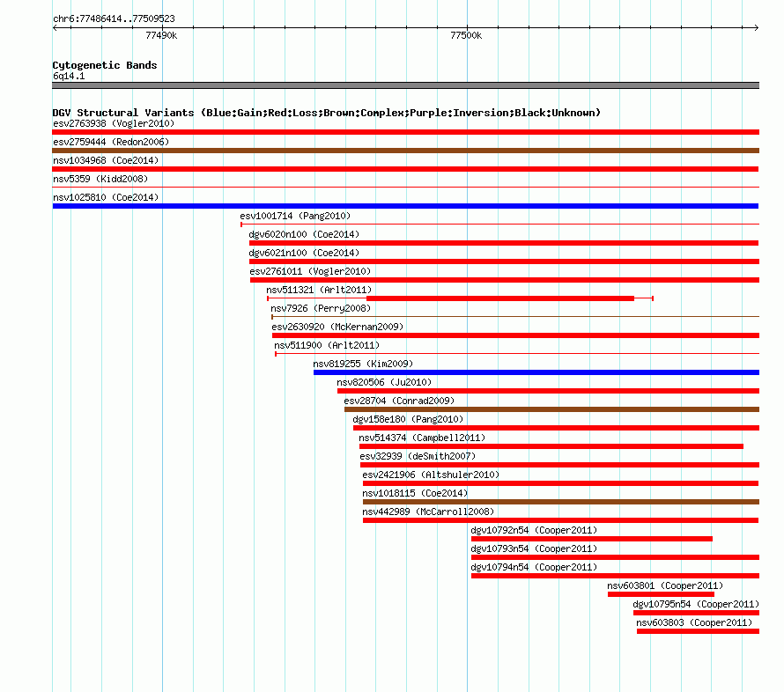Click the gray 6q14.1 cytogenetic band bar
Image resolution: width=784 pixels, height=692 pixels.
[405, 85]
